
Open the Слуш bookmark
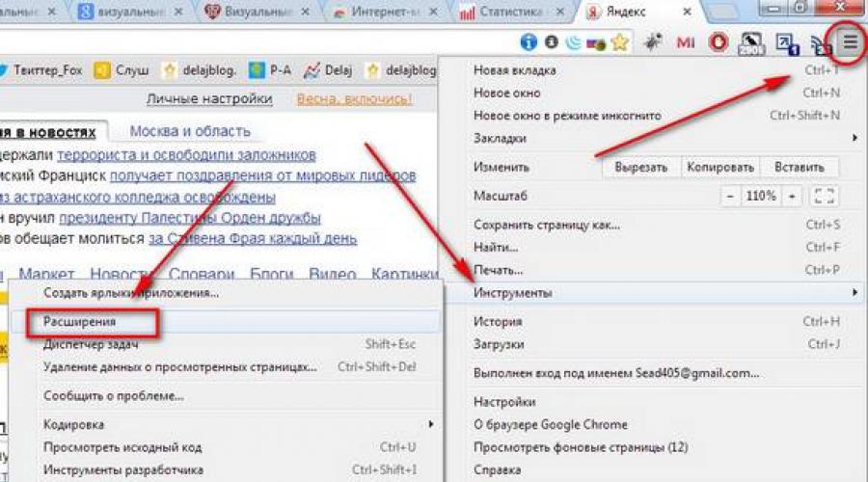pyautogui.click(x=122, y=70)
